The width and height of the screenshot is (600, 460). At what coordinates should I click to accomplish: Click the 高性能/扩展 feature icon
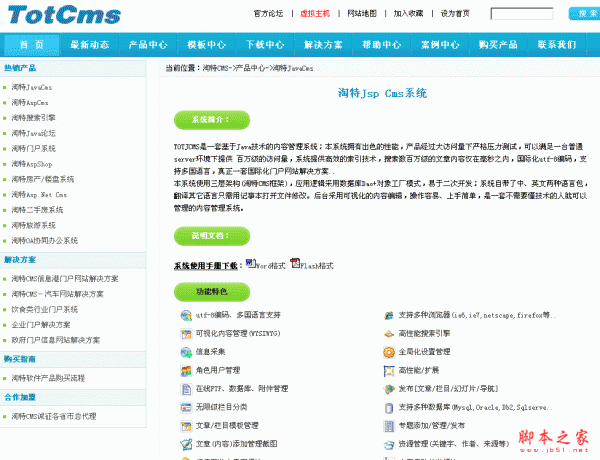[389, 370]
